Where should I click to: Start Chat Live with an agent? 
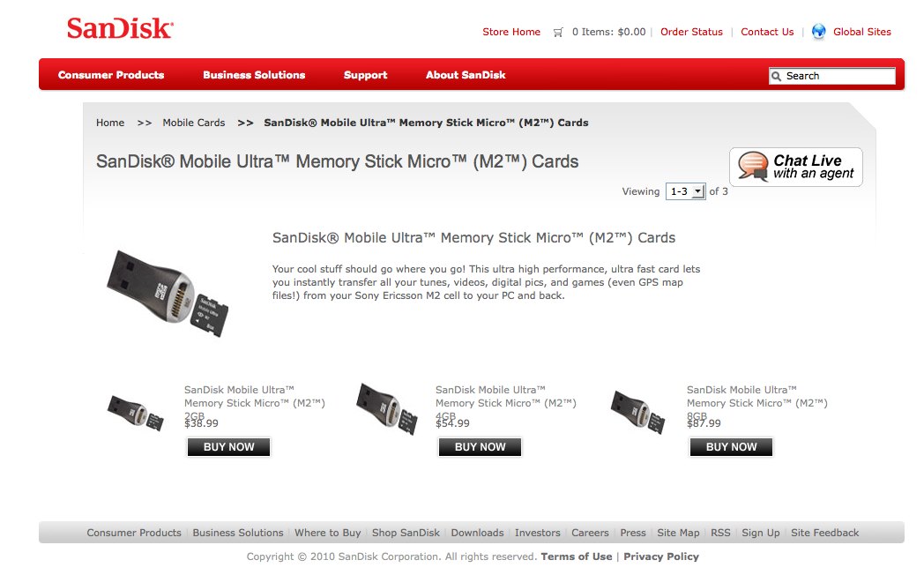[x=796, y=167]
